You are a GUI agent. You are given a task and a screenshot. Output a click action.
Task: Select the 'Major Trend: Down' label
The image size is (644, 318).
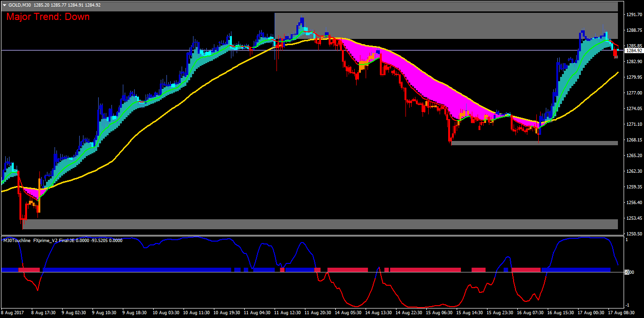(48, 17)
